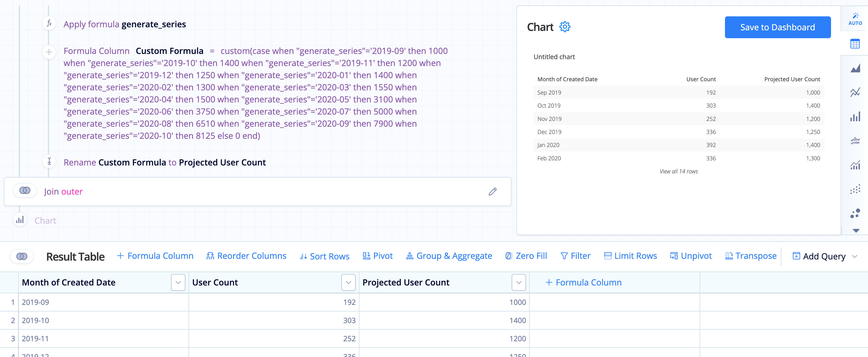The height and width of the screenshot is (357, 868).
Task: Click the custom case formula text
Action: click(256, 93)
